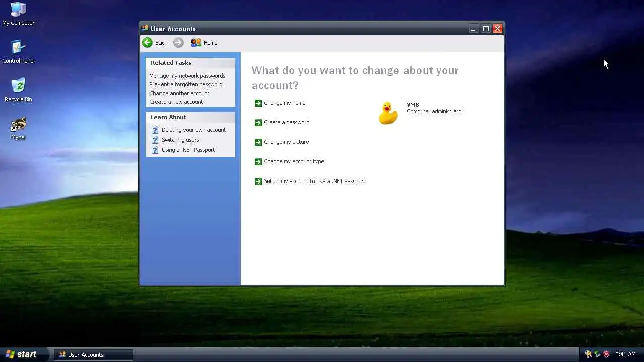The height and width of the screenshot is (362, 644).
Task: Click the VM8 account name text
Action: click(413, 105)
